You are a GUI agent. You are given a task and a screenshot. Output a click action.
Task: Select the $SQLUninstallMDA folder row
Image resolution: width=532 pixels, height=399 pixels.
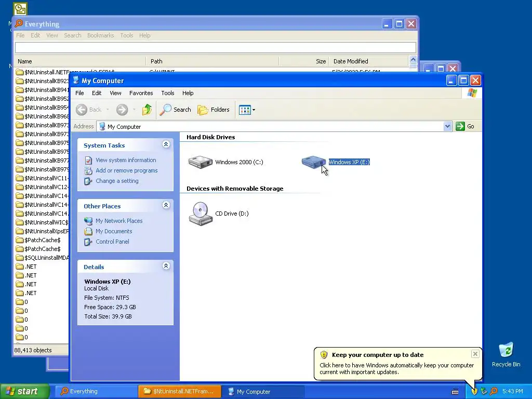[42, 258]
